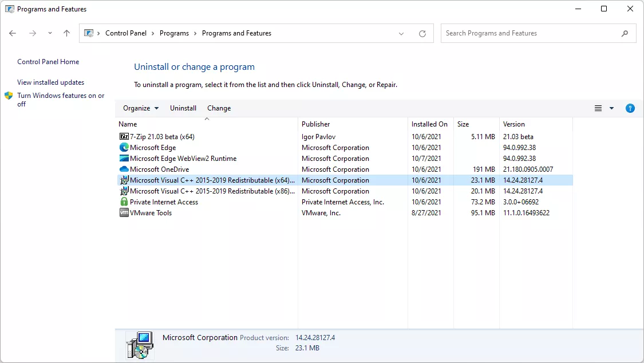Go up one level with the Up arrow
This screenshot has height=363, width=644.
click(x=66, y=33)
